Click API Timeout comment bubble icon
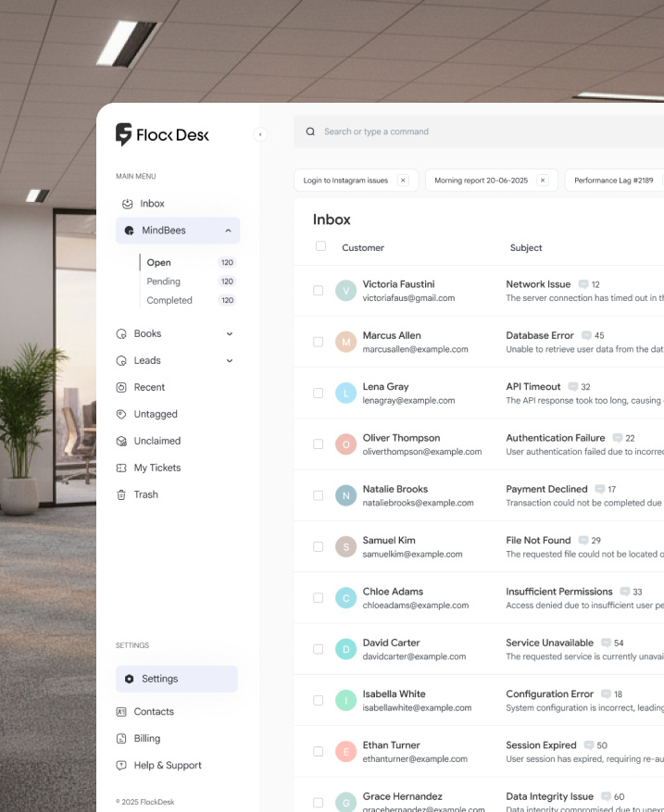 pyautogui.click(x=573, y=387)
